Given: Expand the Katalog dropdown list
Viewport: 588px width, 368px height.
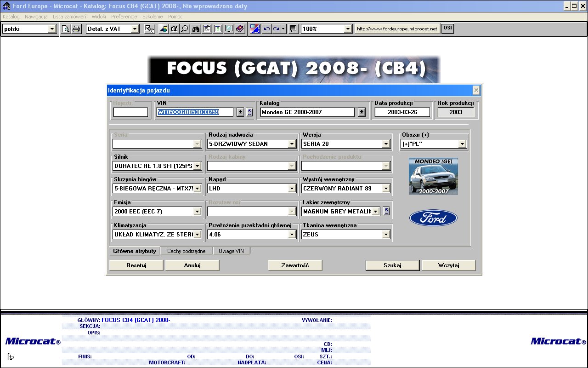Looking at the screenshot, I should pos(362,112).
